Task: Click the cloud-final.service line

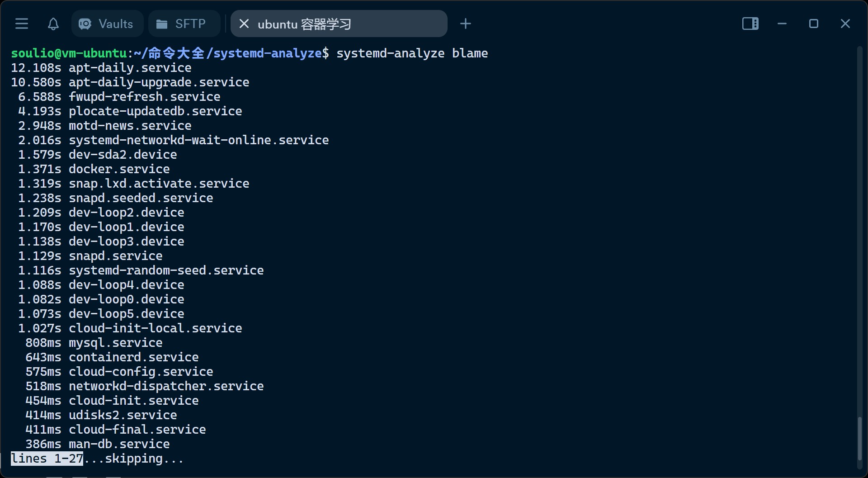Action: (x=116, y=430)
